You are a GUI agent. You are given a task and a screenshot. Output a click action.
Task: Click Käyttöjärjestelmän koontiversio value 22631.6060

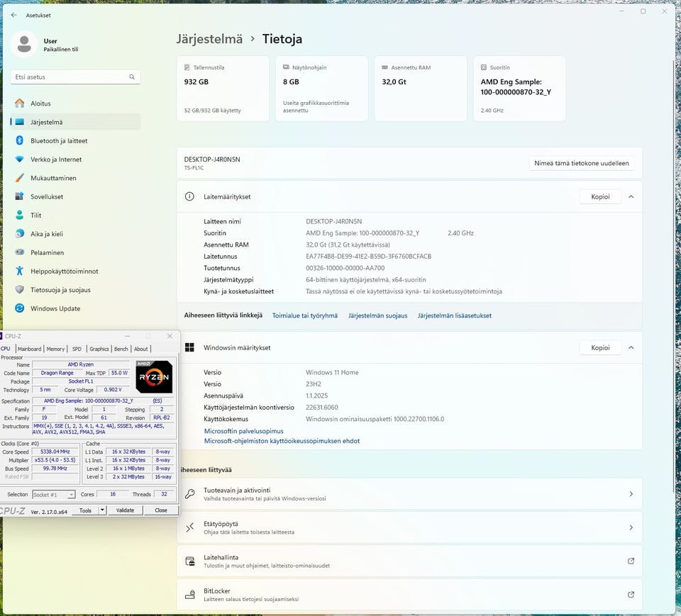[x=322, y=408]
